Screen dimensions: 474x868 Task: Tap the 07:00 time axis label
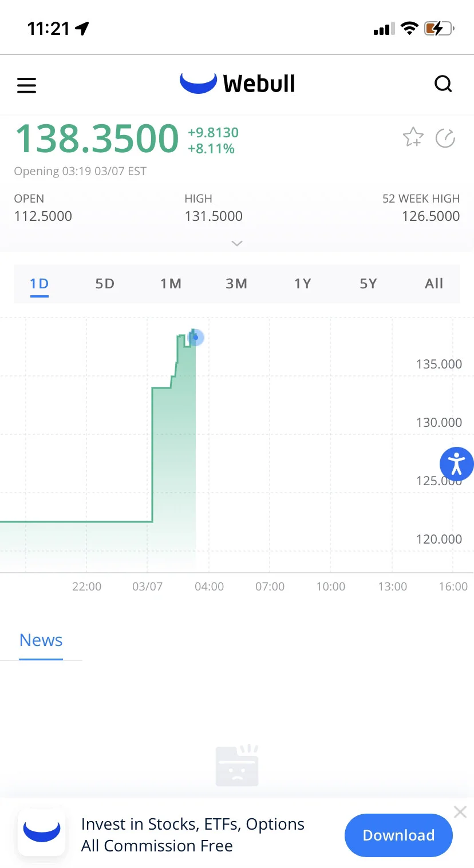point(270,586)
